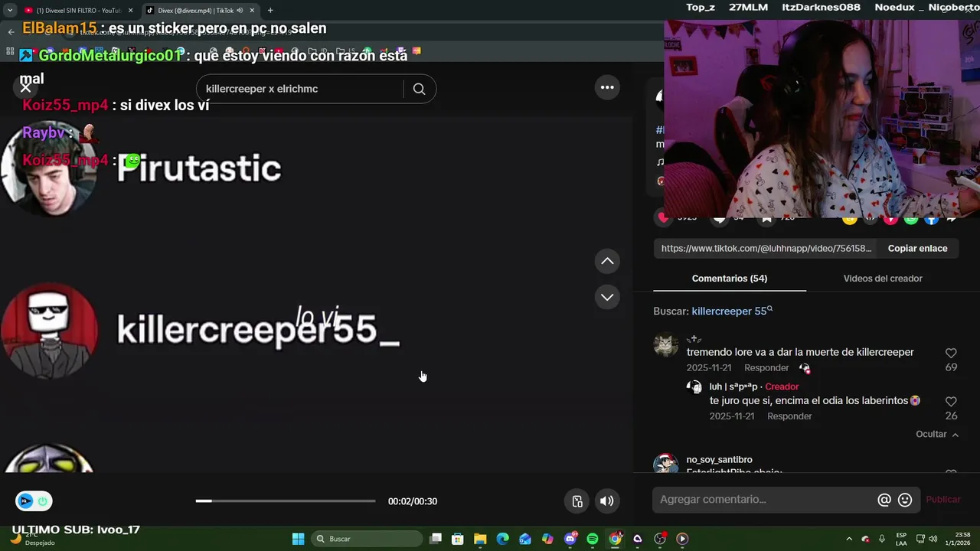Click the video progress bar
This screenshot has height=551, width=980.
[286, 501]
